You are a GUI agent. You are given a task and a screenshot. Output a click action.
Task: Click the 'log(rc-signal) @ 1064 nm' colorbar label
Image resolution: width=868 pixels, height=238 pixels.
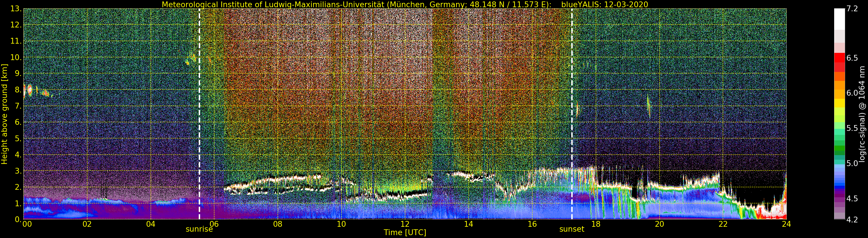pyautogui.click(x=863, y=114)
